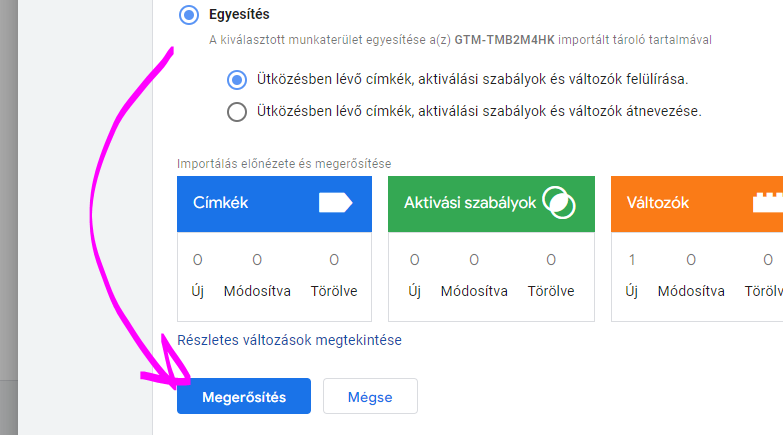Viewport: 783px width, 435px height.
Task: Click the Új count of 1 under Változók
Action: (x=631, y=260)
